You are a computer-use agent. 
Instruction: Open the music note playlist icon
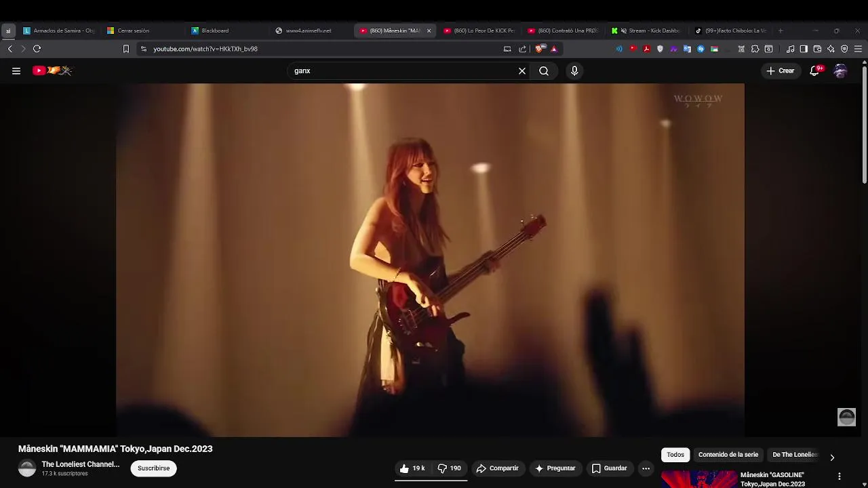pyautogui.click(x=790, y=49)
